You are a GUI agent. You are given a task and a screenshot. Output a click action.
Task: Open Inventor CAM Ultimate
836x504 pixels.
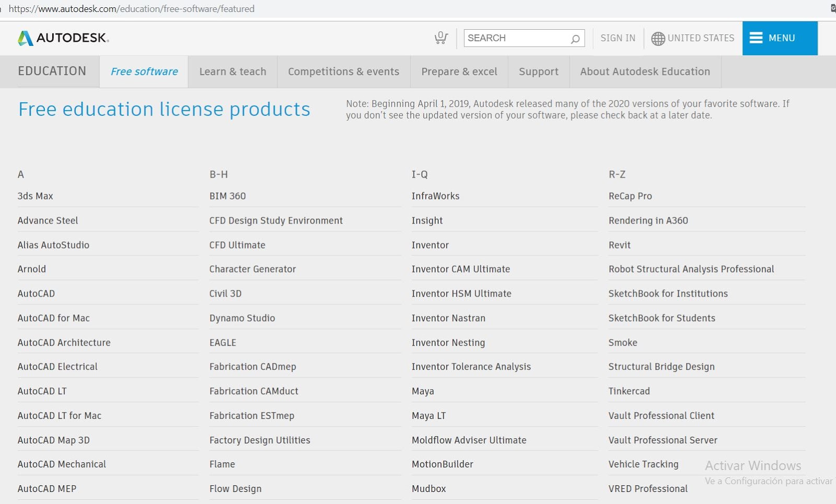coord(461,269)
